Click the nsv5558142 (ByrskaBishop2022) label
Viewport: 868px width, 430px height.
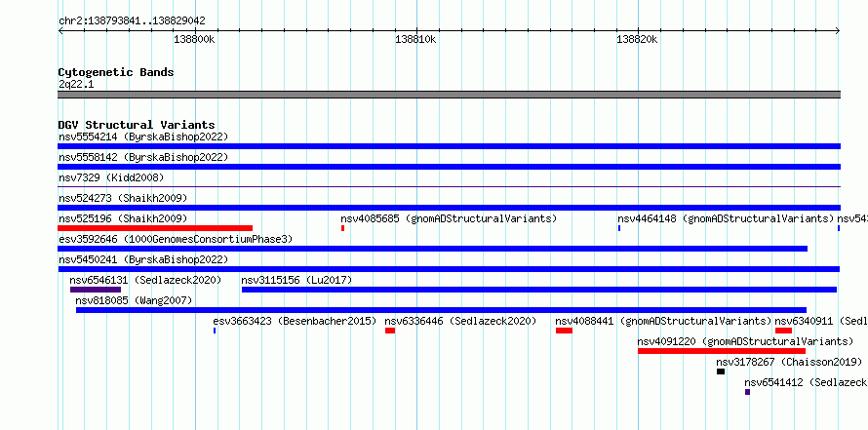coord(143,157)
